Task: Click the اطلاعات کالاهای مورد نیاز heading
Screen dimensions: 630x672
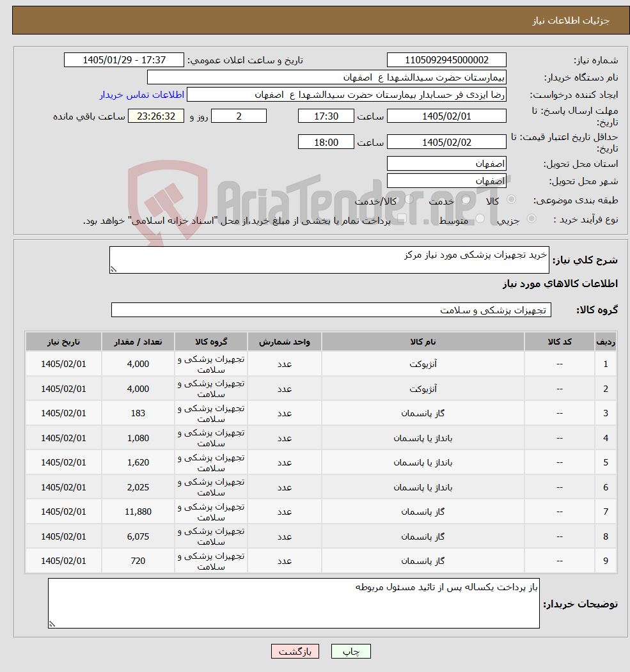Action: click(560, 284)
